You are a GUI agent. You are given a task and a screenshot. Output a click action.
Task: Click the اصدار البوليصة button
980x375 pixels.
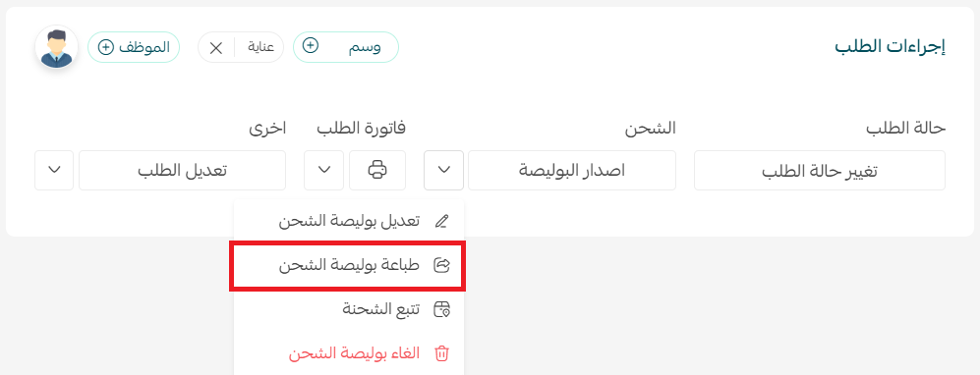[572, 170]
